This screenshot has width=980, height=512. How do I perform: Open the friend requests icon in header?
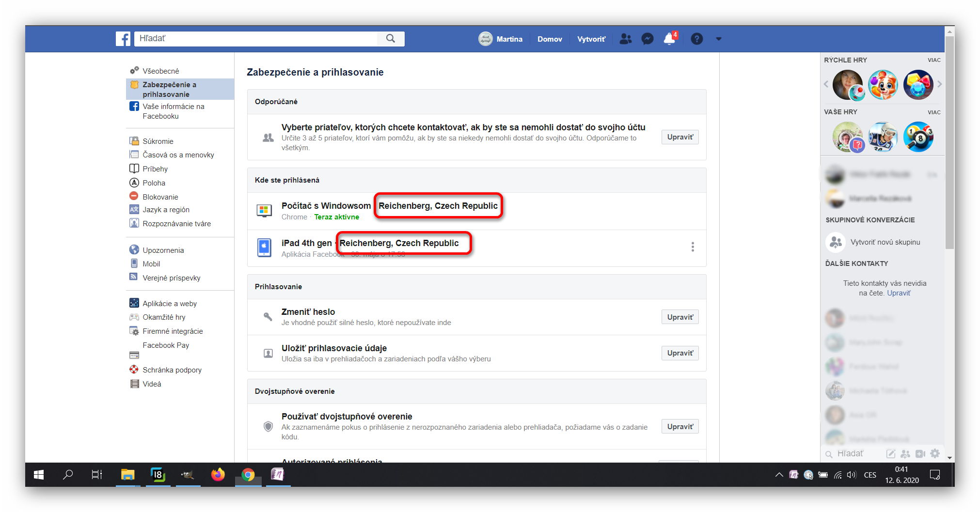626,39
